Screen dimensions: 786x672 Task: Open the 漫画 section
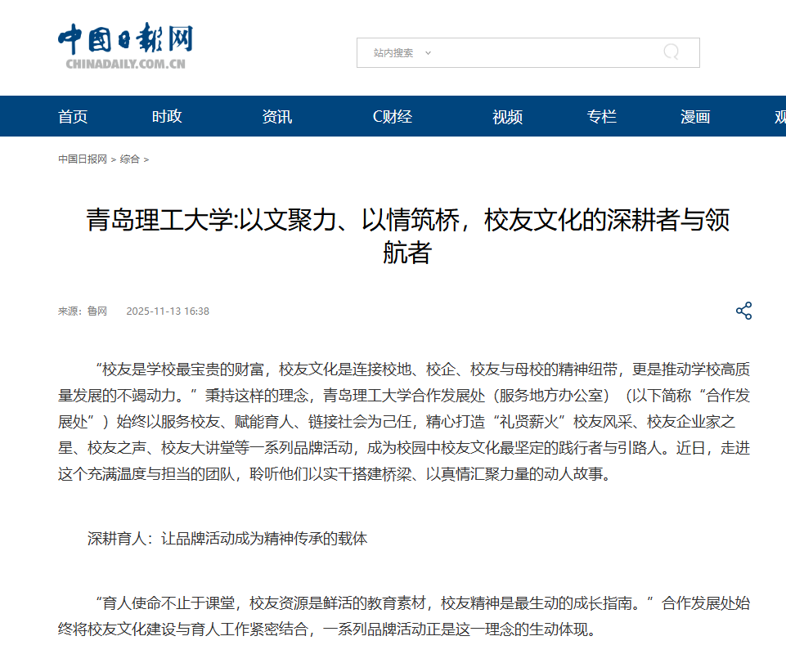tap(695, 117)
